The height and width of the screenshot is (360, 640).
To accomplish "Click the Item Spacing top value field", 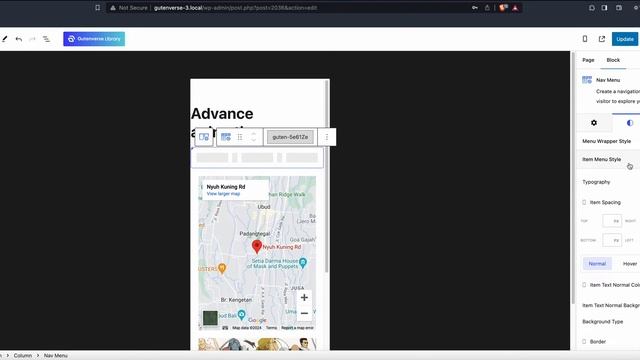I will tap(612, 221).
